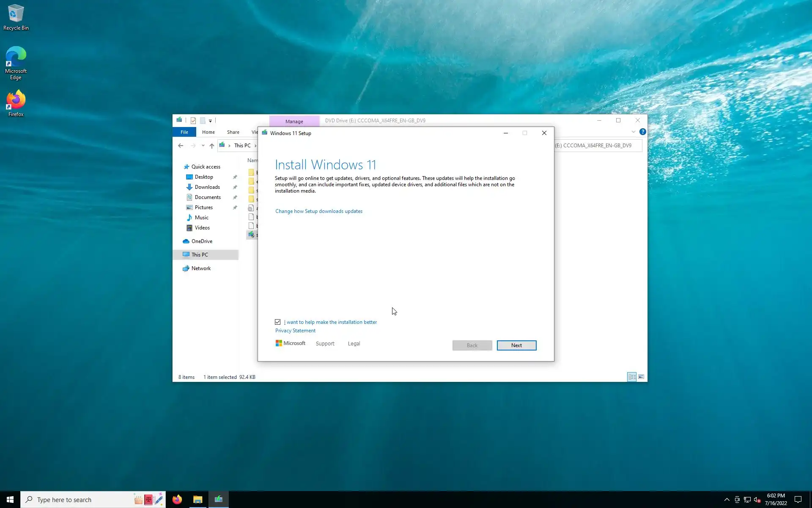The image size is (812, 508).
Task: Open the Home ribbon tab
Action: (208, 132)
